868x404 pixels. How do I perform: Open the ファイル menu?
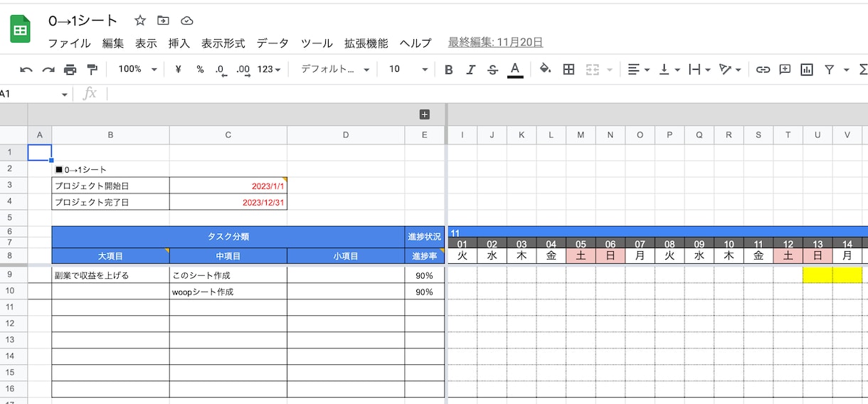click(x=69, y=43)
